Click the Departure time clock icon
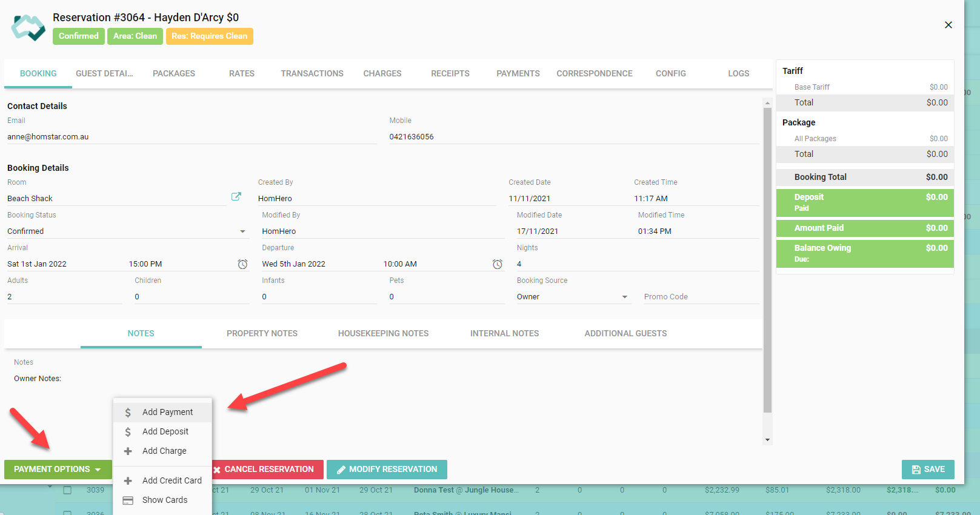The image size is (980, 515). click(497, 264)
